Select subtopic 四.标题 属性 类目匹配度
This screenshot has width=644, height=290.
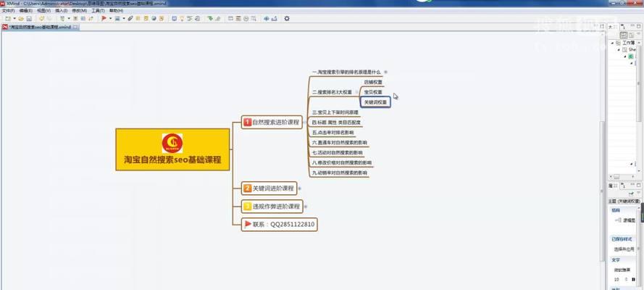336,123
